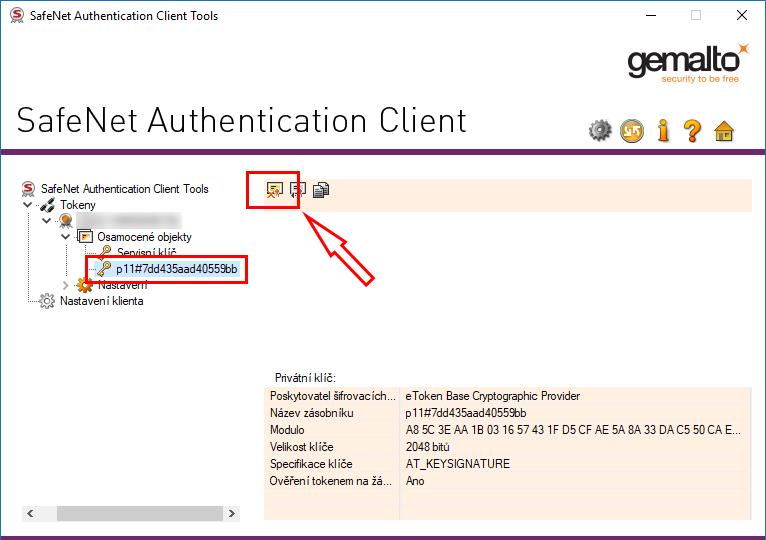The width and height of the screenshot is (766, 540).
Task: Select Servisní klíč key item
Action: pyautogui.click(x=147, y=252)
